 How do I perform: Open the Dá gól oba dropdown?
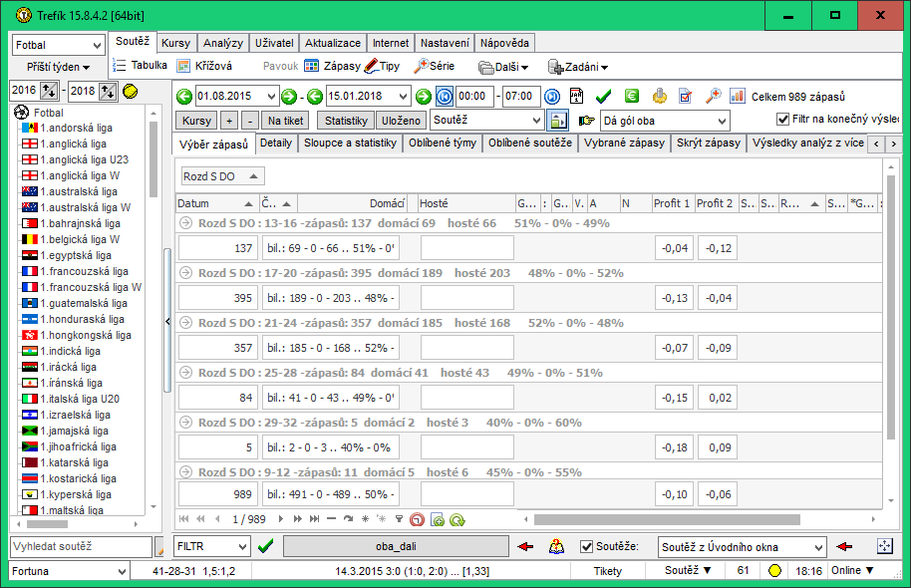point(665,121)
